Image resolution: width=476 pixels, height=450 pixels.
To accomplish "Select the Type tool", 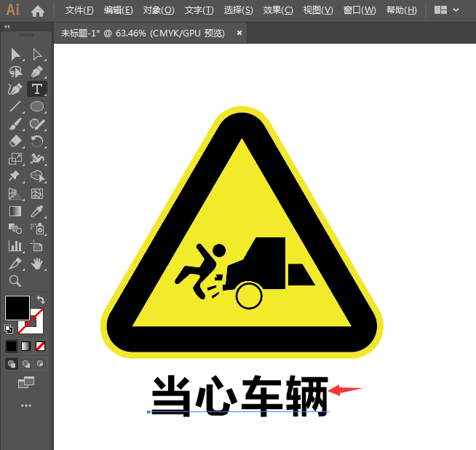I will click(37, 90).
